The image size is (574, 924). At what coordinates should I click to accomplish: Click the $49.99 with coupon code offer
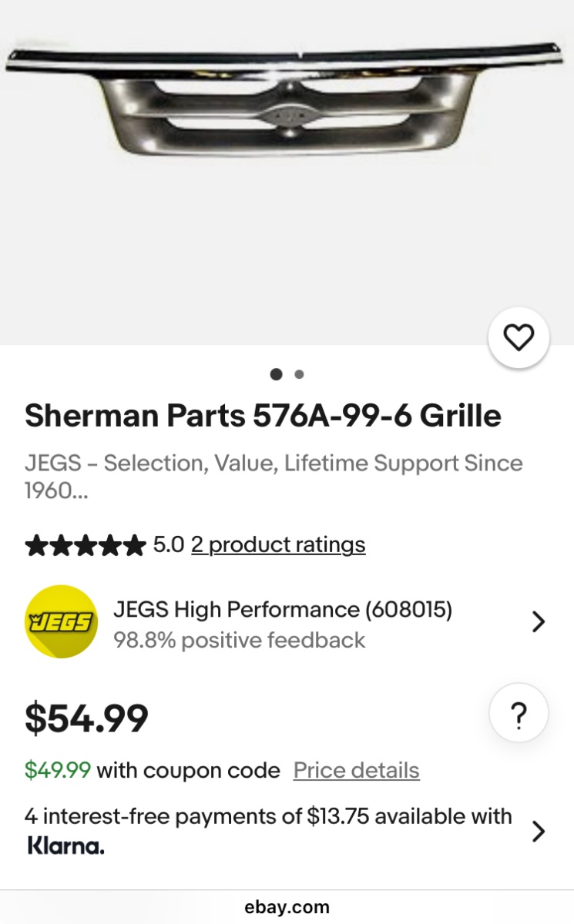tap(153, 771)
